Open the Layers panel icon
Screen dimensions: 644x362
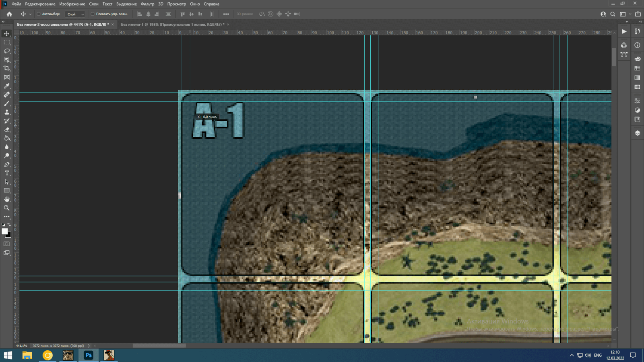637,133
